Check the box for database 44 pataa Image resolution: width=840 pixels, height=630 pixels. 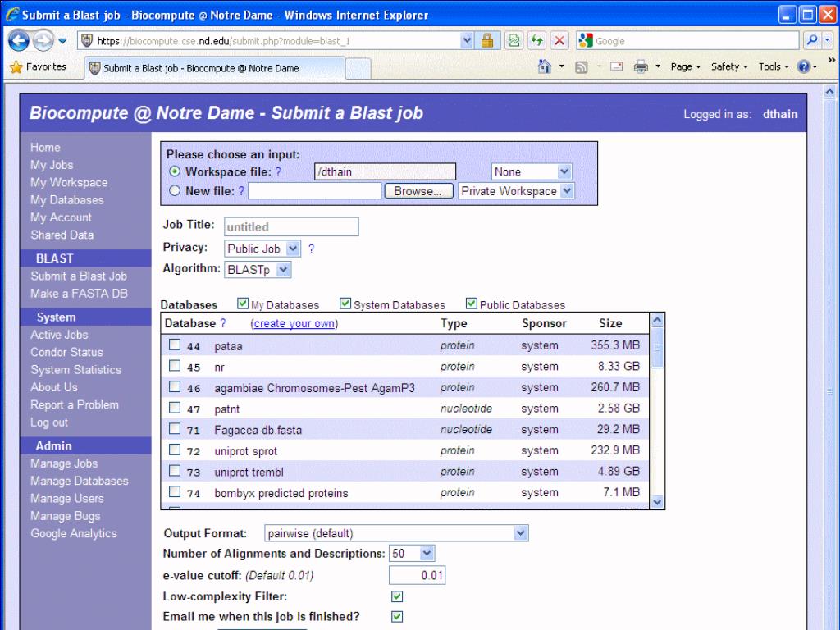175,345
